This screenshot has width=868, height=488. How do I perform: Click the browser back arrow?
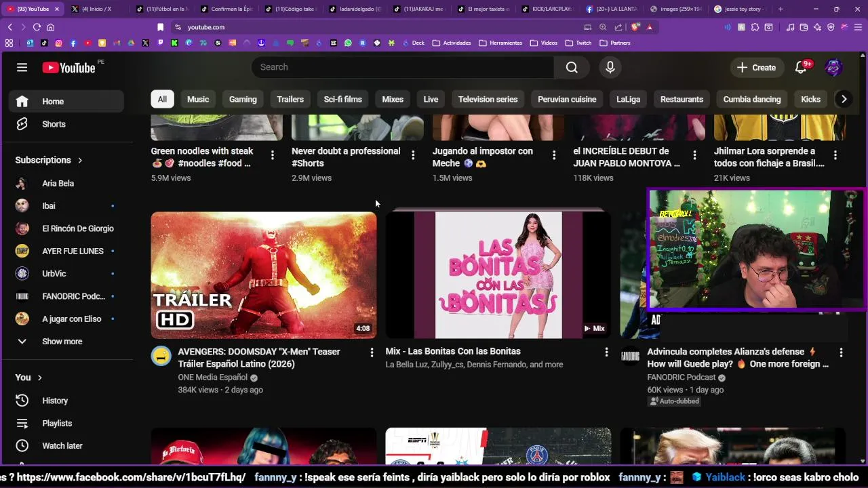(x=9, y=27)
